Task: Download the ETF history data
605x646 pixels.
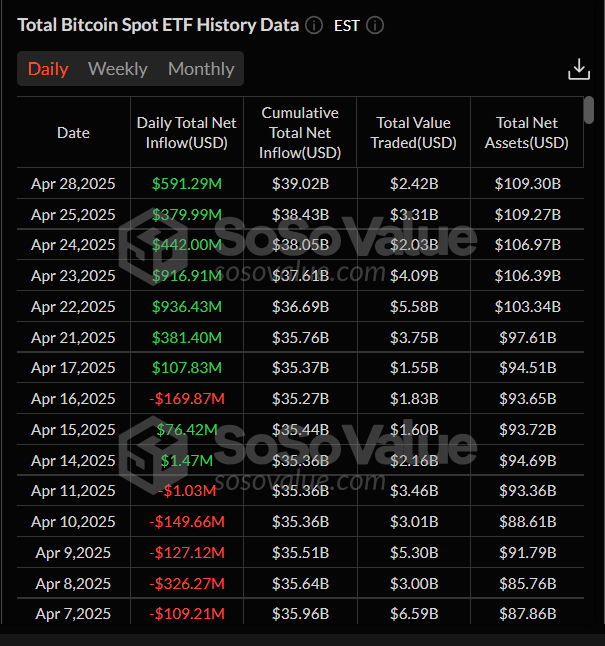Action: (x=578, y=69)
